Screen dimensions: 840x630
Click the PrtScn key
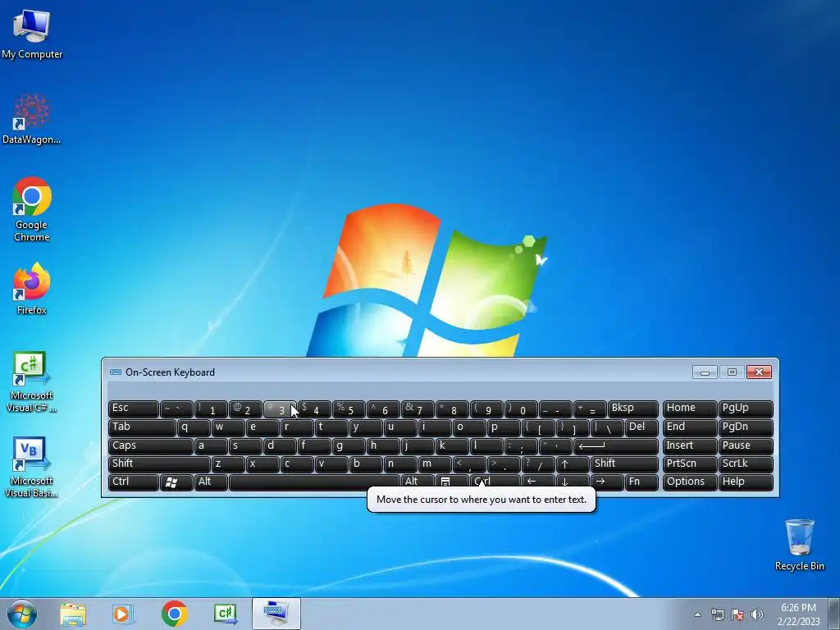(x=689, y=464)
